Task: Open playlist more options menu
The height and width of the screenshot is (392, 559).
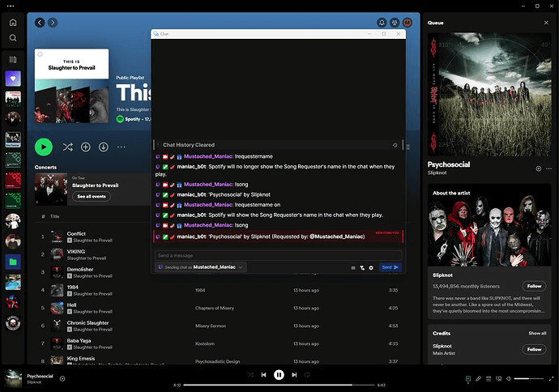Action: point(122,147)
